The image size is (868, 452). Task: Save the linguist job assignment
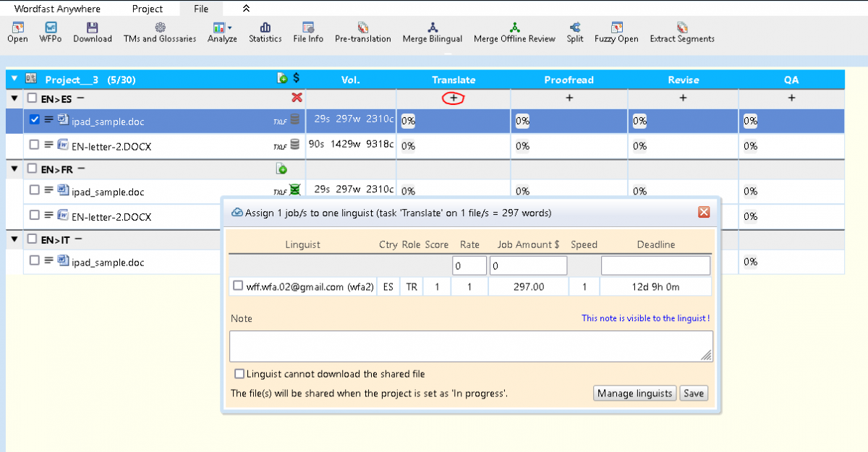693,393
